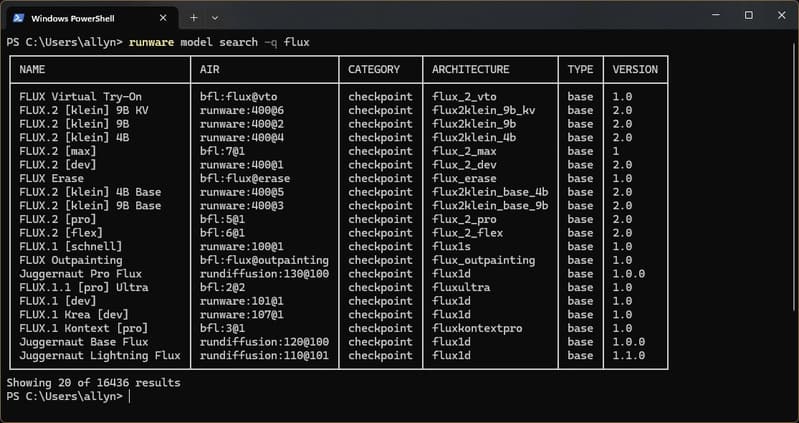799x423 pixels.
Task: Click 'FLUX.2 [klein] 9B Base' name
Action: [x=90, y=206]
